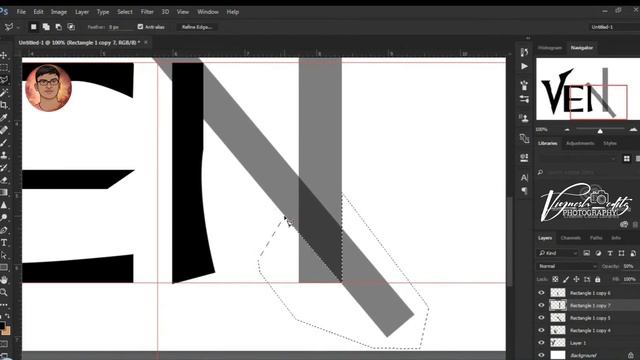The width and height of the screenshot is (640, 360).
Task: Select the Rectangle 1 copy 5 layer thumbnail
Action: 558,318
